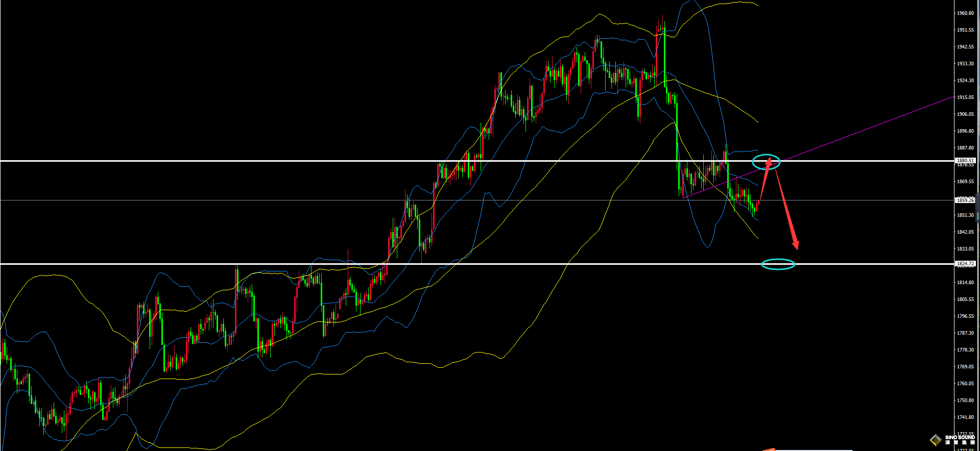This screenshot has width=980, height=451.
Task: Select the magenta ascending trendline
Action: pos(868,128)
